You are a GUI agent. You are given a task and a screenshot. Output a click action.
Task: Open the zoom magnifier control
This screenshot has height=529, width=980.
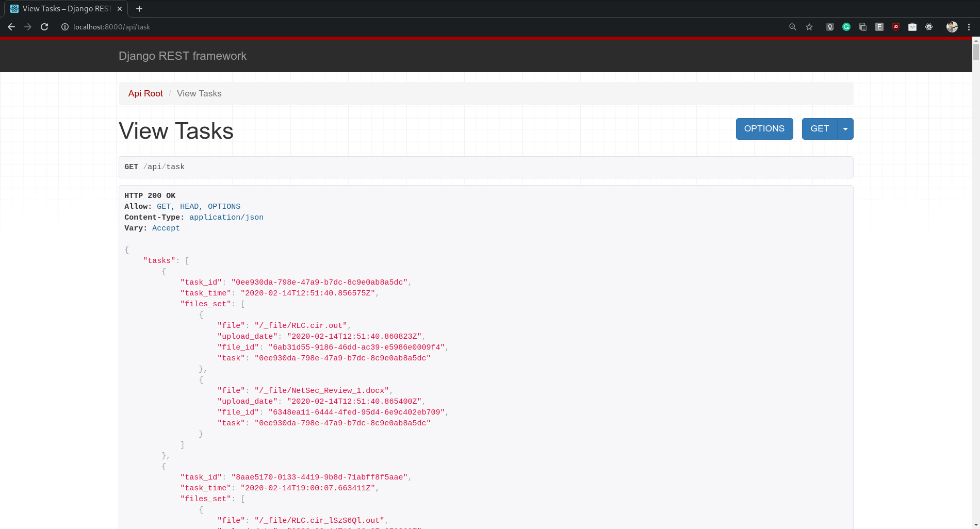pyautogui.click(x=793, y=27)
